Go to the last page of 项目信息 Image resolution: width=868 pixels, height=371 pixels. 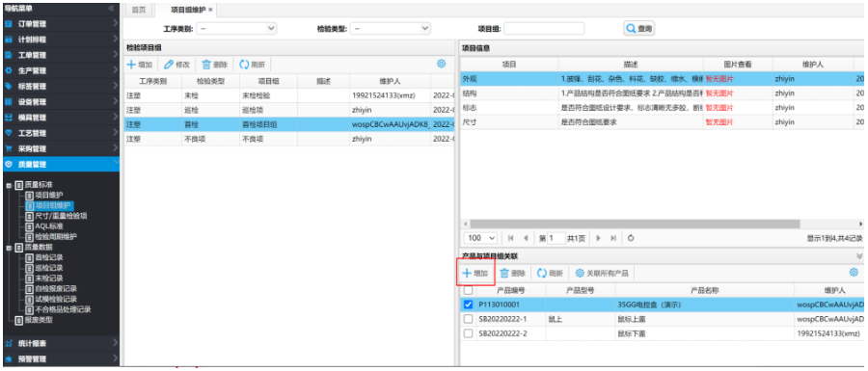click(613, 238)
